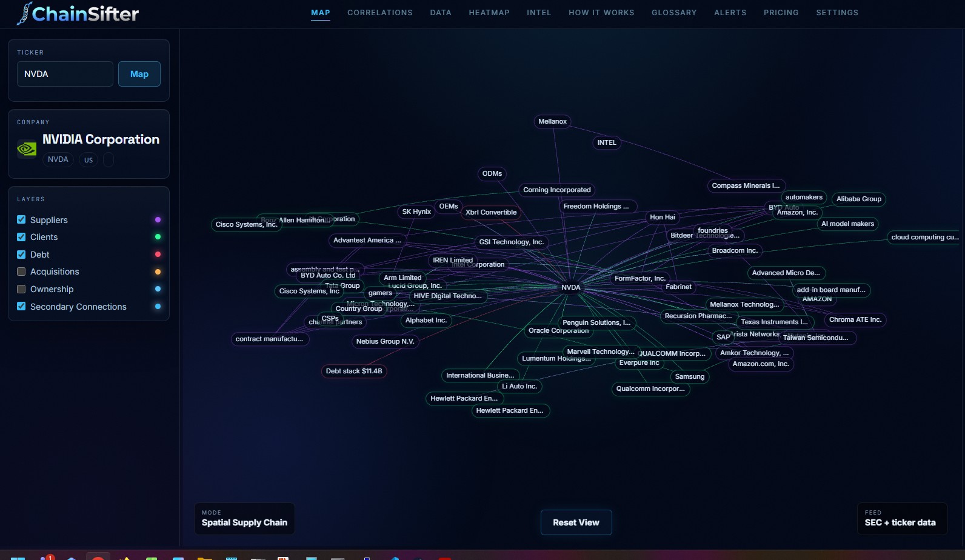View the Pricing page
This screenshot has height=560, width=965.
click(x=781, y=13)
